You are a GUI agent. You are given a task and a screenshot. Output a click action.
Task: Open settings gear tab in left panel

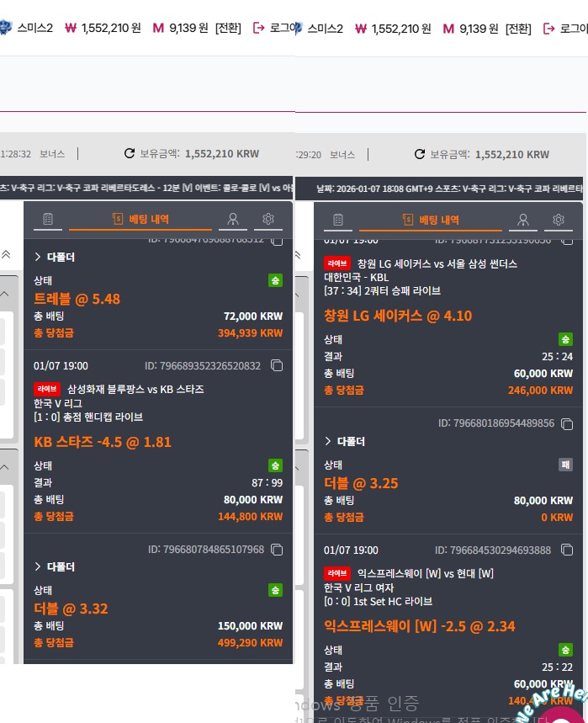point(268,219)
